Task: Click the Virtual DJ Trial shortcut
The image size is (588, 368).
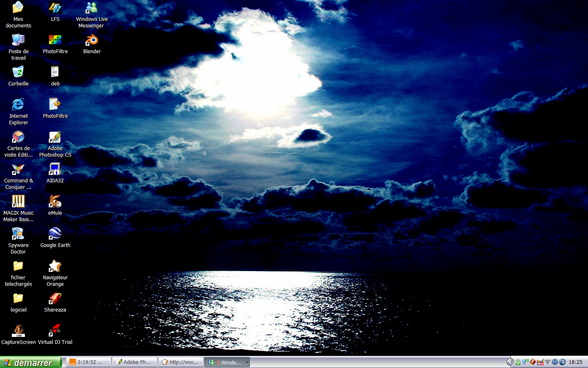Action: (55, 331)
